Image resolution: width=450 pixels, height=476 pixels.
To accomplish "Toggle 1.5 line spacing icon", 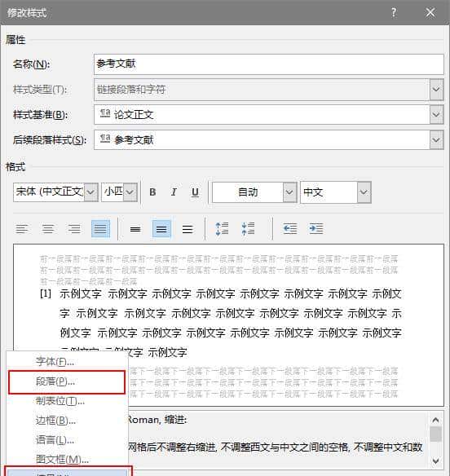I will coord(161,229).
